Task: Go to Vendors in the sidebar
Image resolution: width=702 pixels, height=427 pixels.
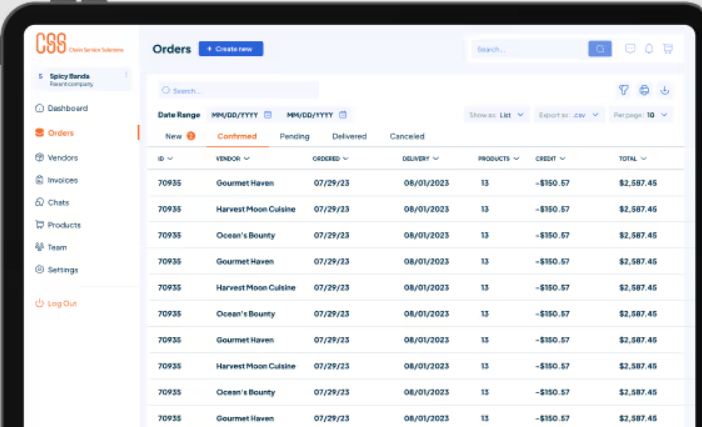Action: tap(62, 157)
